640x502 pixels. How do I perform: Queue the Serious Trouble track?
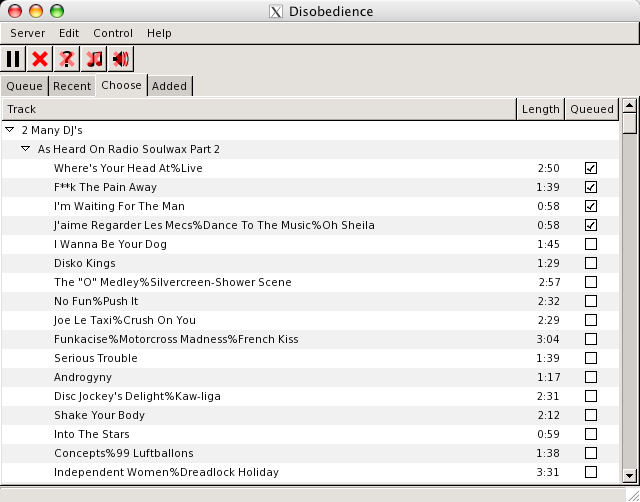click(591, 358)
